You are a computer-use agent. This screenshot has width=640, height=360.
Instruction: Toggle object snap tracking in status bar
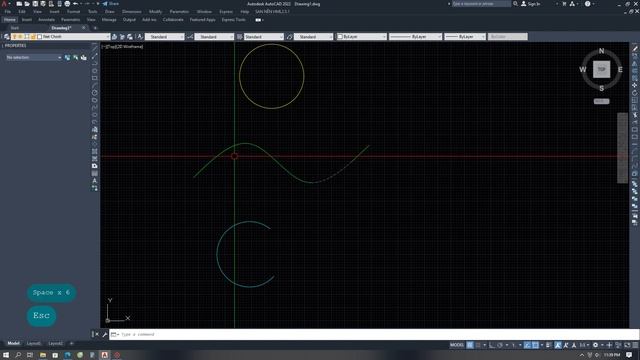(527, 345)
